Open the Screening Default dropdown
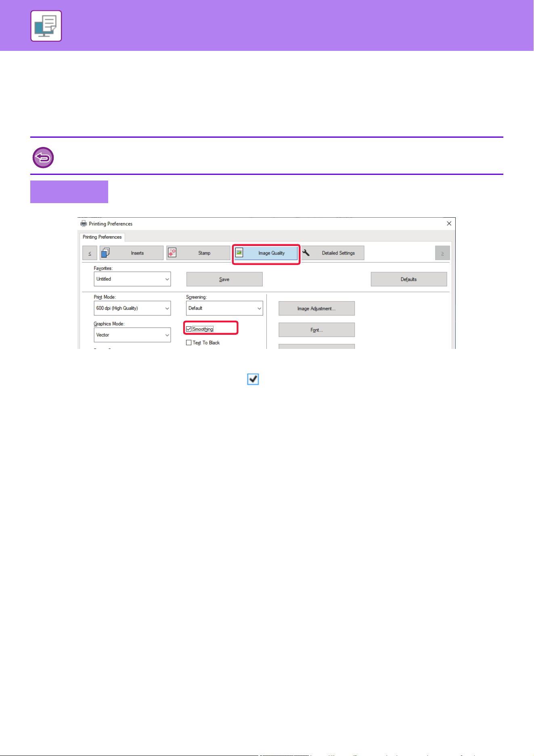 click(x=224, y=308)
